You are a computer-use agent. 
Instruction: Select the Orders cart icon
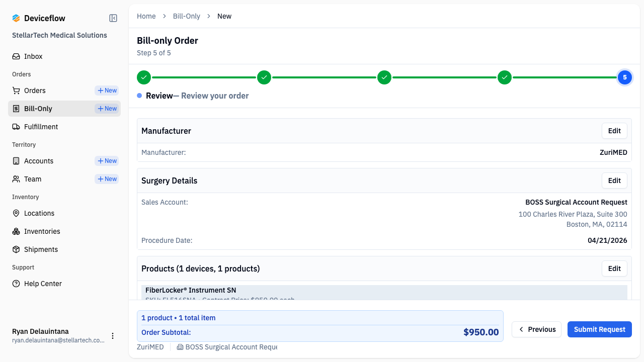[x=17, y=90]
